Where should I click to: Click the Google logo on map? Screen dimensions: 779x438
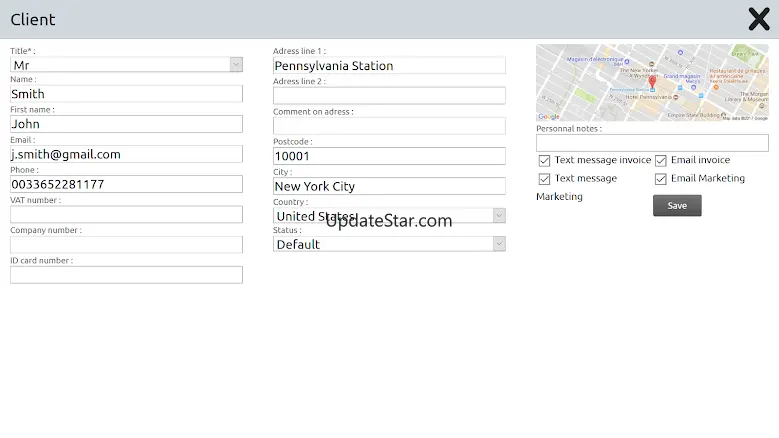(549, 116)
